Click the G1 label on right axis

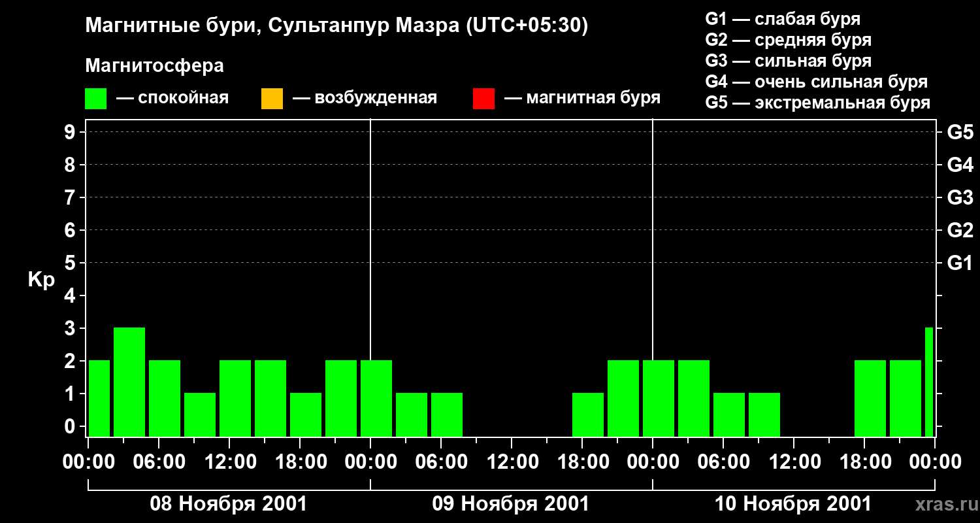(x=960, y=263)
